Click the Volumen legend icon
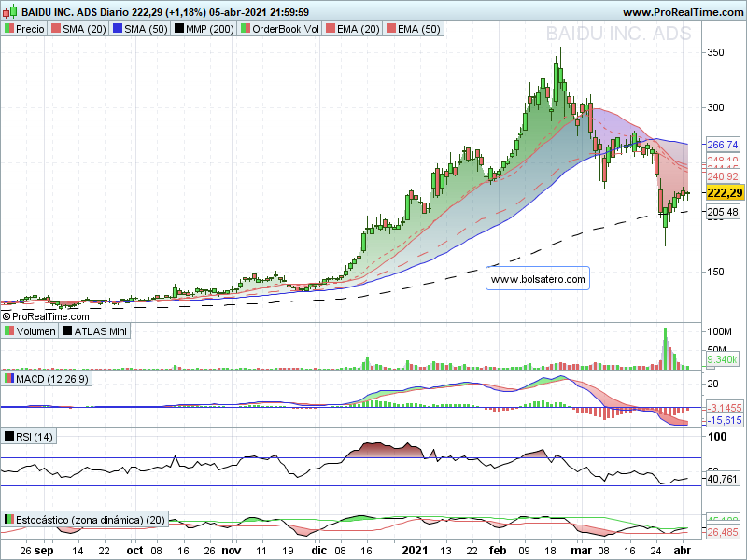 (9, 330)
